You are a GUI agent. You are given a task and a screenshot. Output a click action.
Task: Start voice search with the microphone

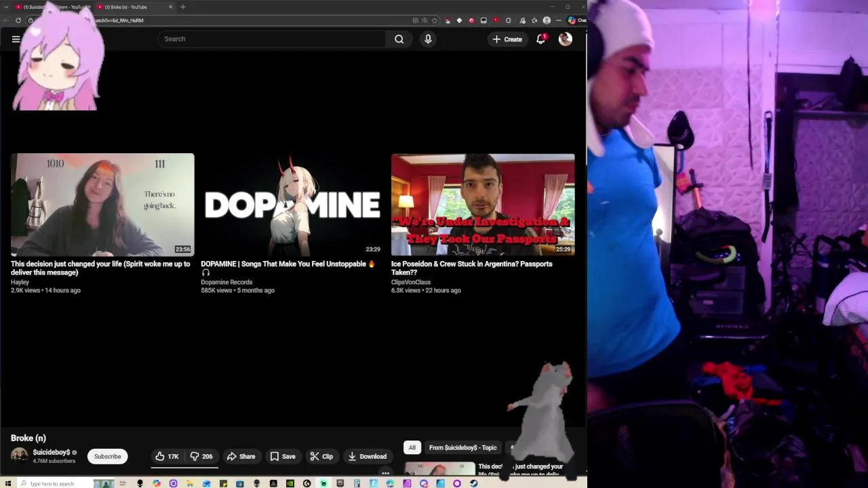[428, 39]
